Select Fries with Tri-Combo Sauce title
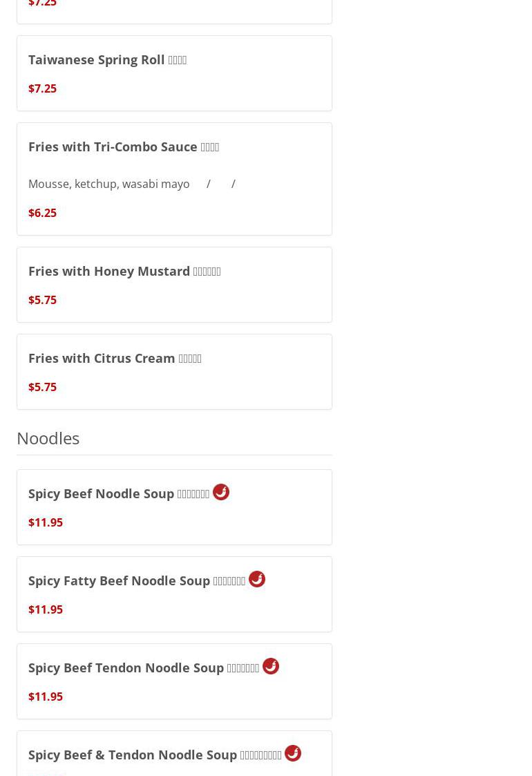This screenshot has height=776, width=532. coord(124,147)
